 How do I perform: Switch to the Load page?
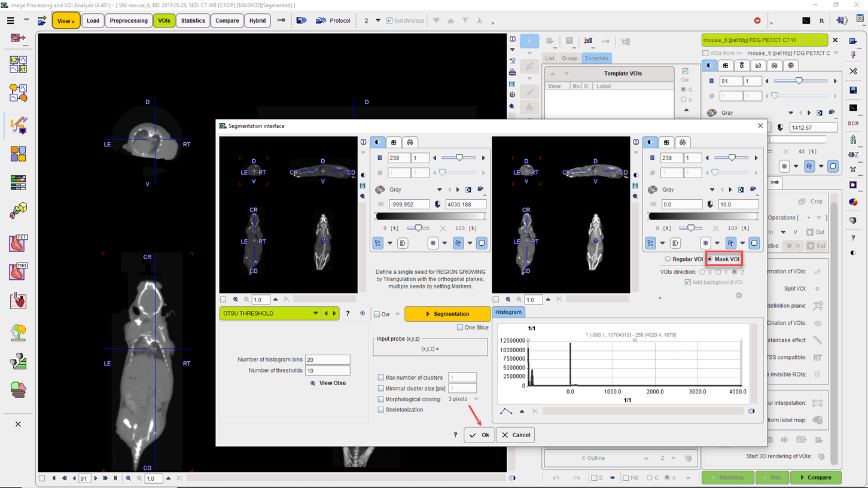tap(93, 20)
